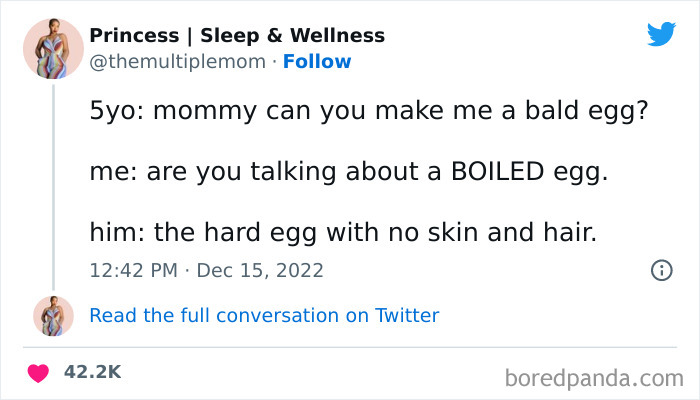This screenshot has height=400, width=700.
Task: Click the vertical thread line between avatars
Action: (53, 180)
